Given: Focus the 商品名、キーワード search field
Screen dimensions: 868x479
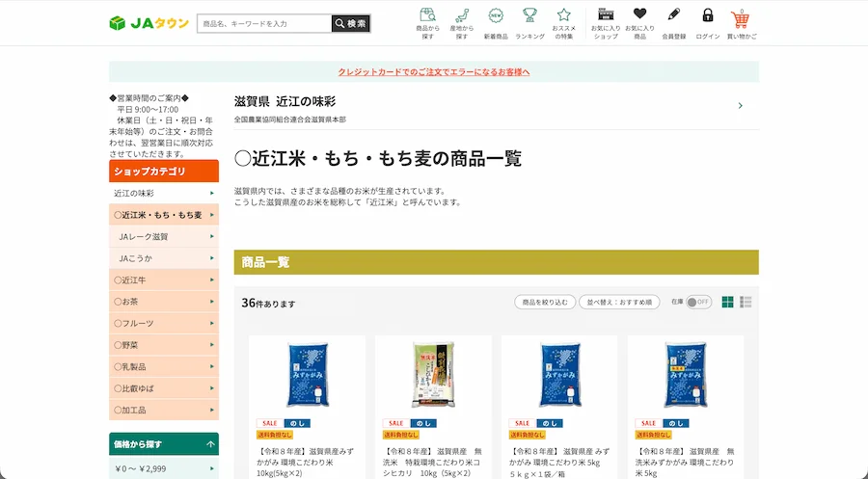Looking at the screenshot, I should [264, 23].
